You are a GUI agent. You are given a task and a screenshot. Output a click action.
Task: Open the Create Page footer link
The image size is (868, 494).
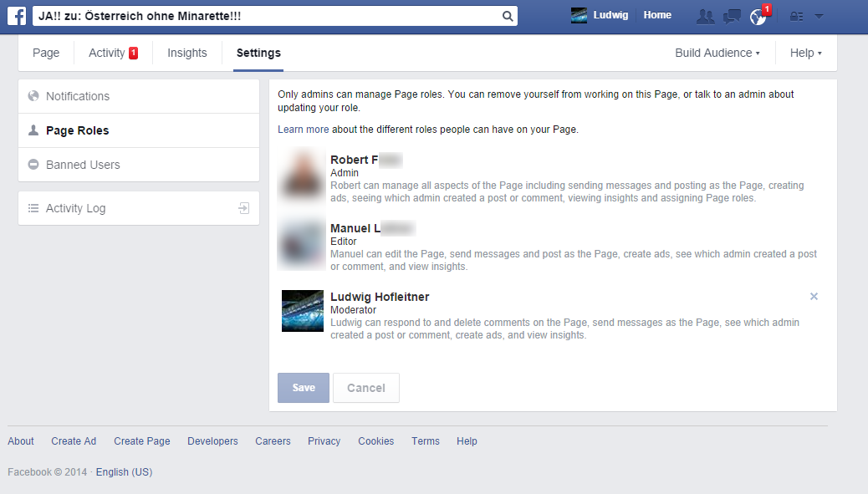(x=141, y=441)
